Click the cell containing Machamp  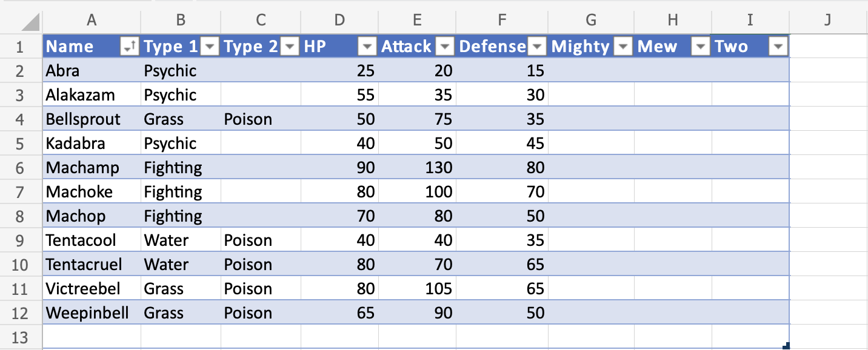(82, 168)
